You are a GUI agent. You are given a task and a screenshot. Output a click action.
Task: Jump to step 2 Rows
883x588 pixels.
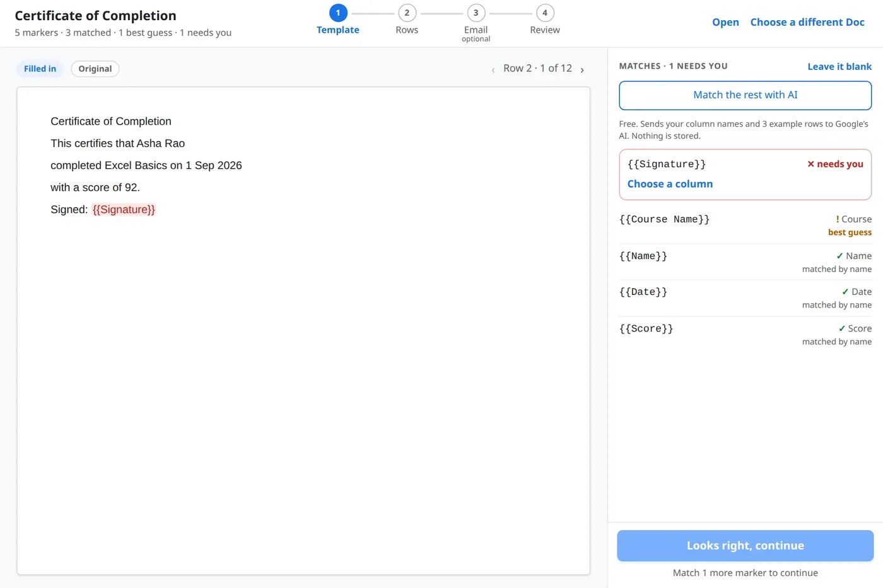407,20
